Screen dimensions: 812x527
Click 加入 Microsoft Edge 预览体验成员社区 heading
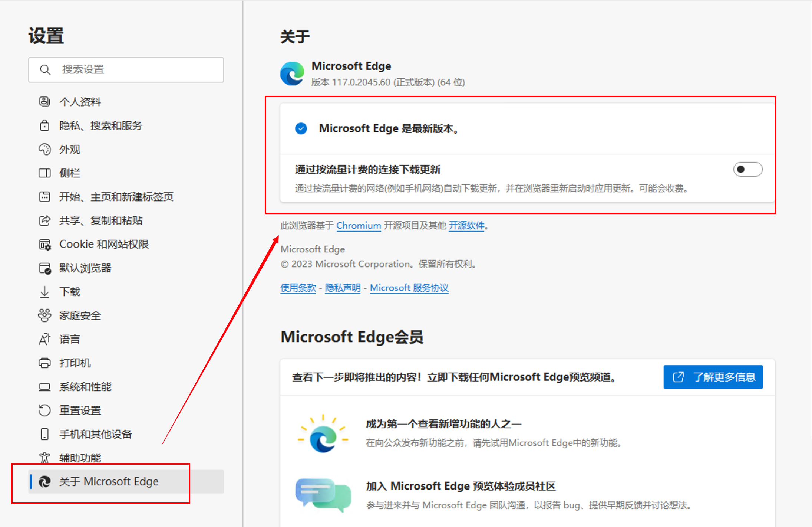tap(461, 486)
